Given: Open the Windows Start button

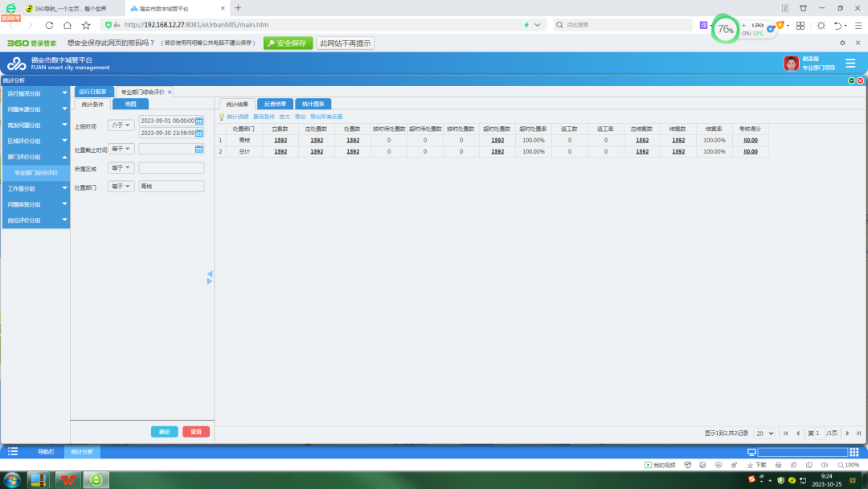Looking at the screenshot, I should coord(11,479).
